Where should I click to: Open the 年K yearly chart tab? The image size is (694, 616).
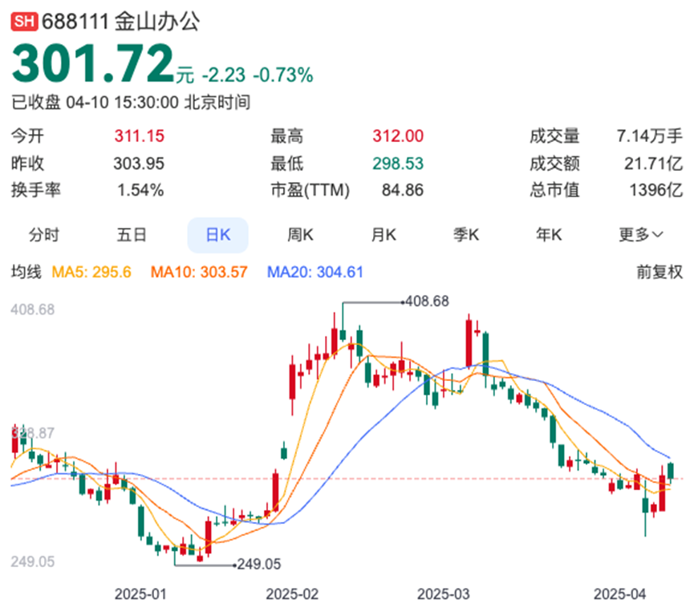[549, 234]
